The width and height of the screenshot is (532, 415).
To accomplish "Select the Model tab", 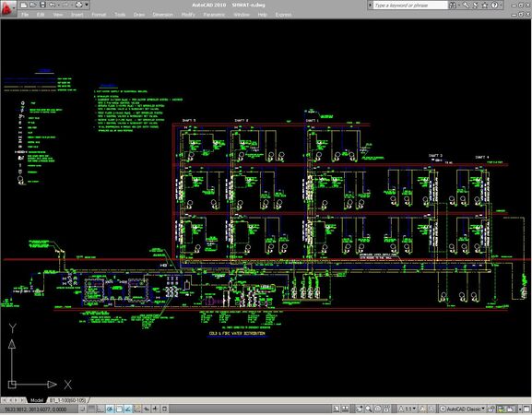I will (x=37, y=400).
